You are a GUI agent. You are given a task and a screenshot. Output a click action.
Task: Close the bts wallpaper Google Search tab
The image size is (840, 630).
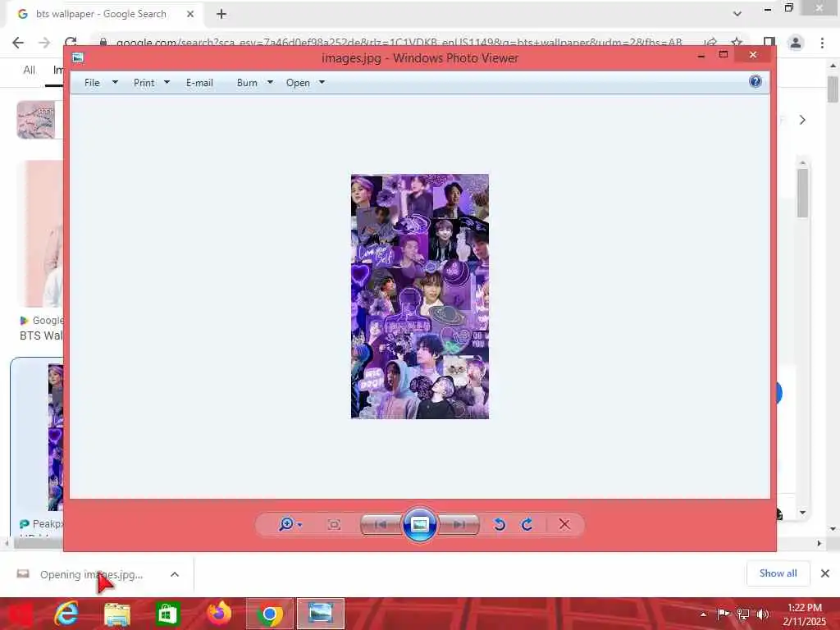pos(190,14)
